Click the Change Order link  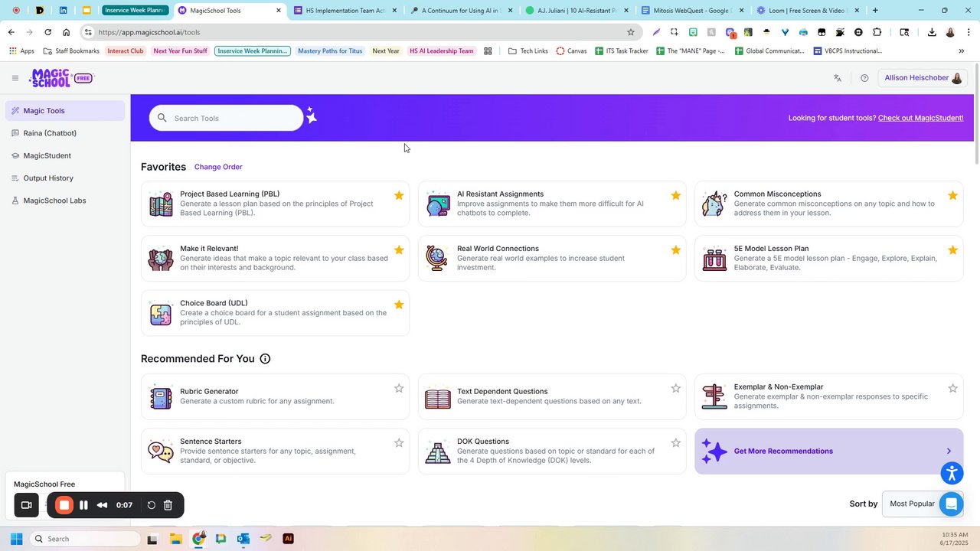(218, 167)
